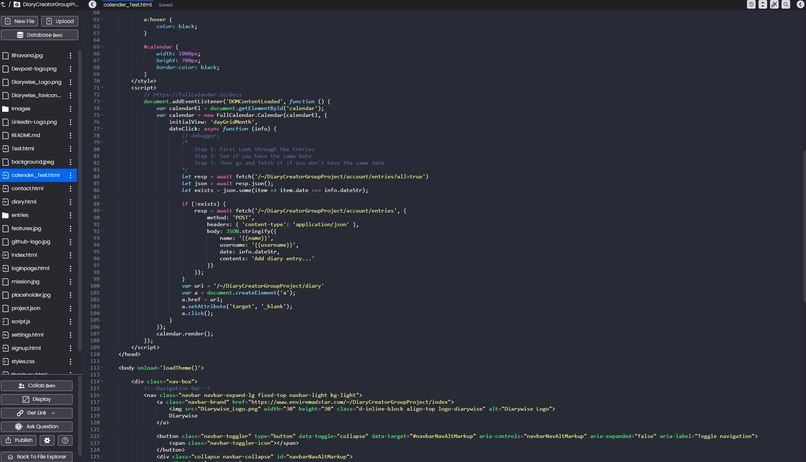The image size is (806, 462).
Task: Open features.jpg file
Action: [x=26, y=229]
